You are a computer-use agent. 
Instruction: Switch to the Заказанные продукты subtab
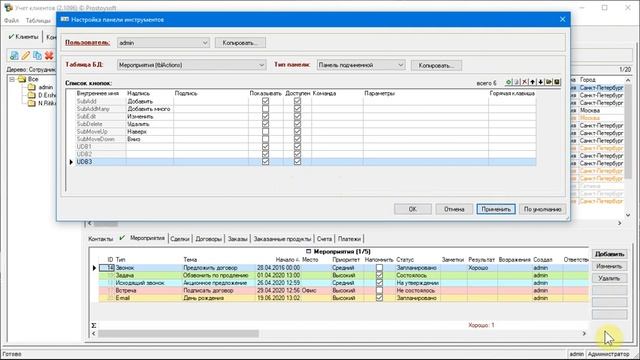pos(282,239)
